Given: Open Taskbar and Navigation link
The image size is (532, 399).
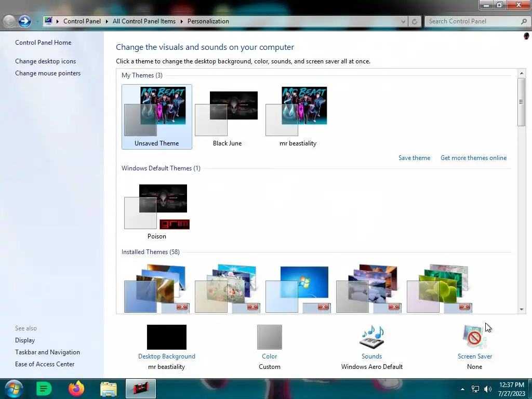Looking at the screenshot, I should [47, 352].
